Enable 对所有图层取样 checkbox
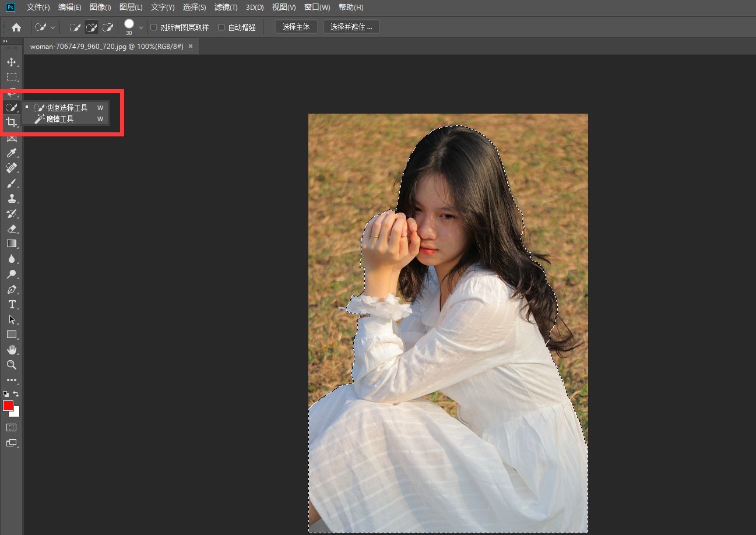Screen dimensions: 756x535 154,27
